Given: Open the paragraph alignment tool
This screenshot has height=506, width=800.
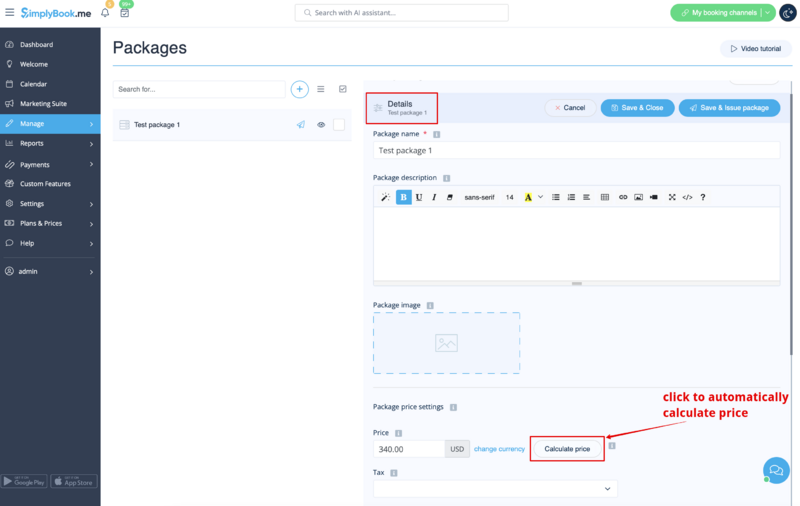Looking at the screenshot, I should coord(587,197).
